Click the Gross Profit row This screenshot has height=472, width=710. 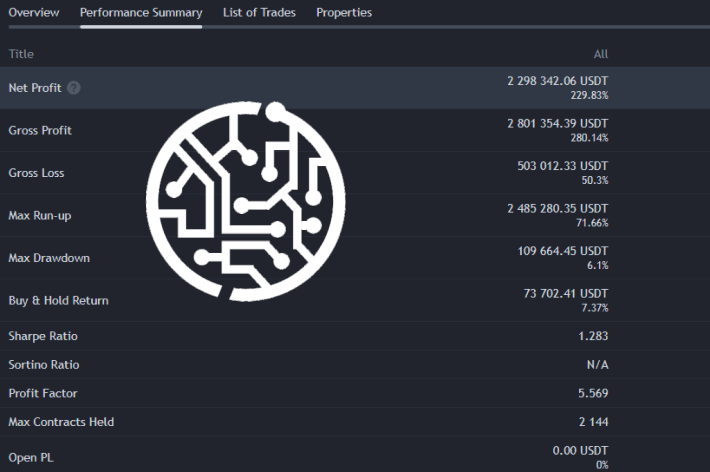(355, 130)
